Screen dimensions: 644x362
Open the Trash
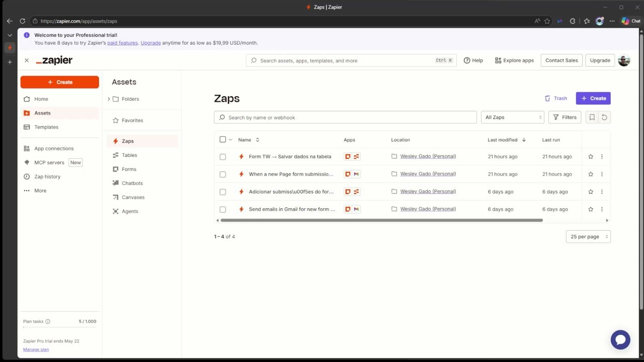[555, 99]
